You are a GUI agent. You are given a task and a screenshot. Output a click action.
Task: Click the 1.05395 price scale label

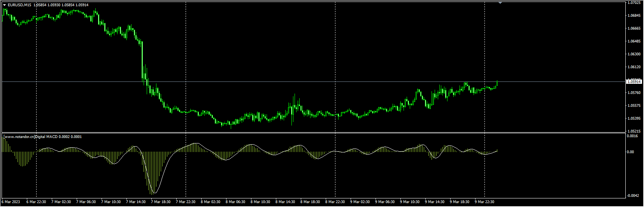coord(634,119)
